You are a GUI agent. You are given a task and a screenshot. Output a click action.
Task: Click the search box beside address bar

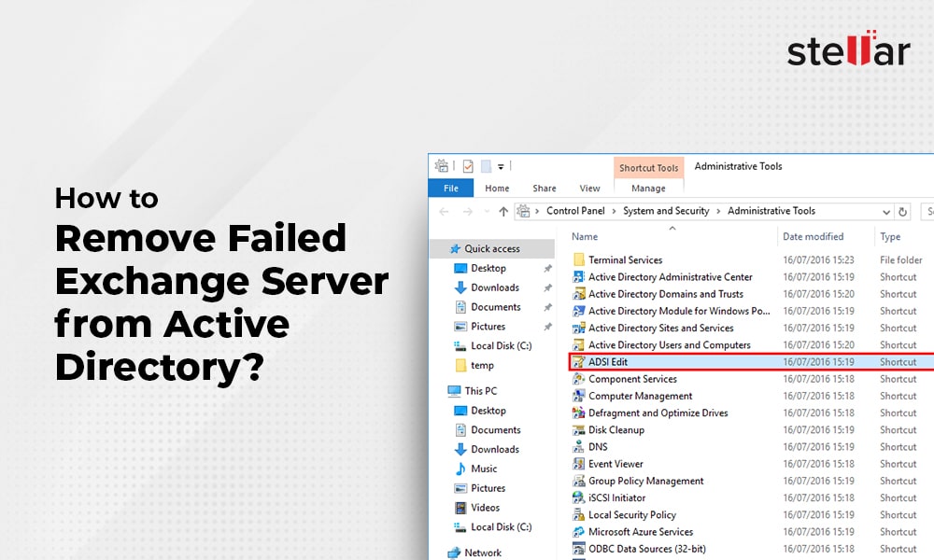coord(927,211)
